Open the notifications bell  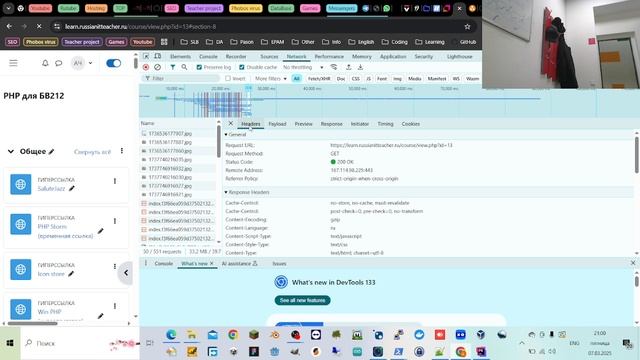pyautogui.click(x=45, y=63)
